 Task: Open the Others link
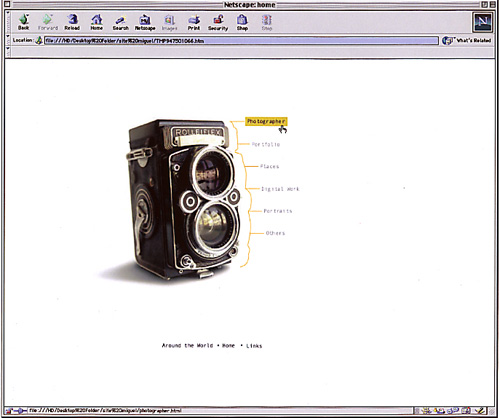tap(275, 233)
